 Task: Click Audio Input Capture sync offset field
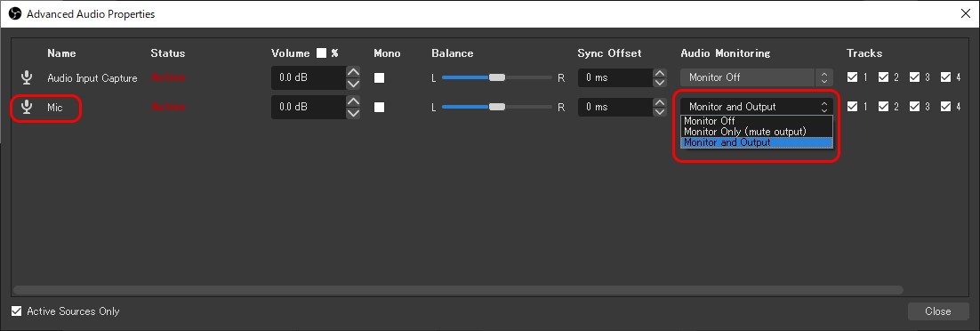click(615, 77)
